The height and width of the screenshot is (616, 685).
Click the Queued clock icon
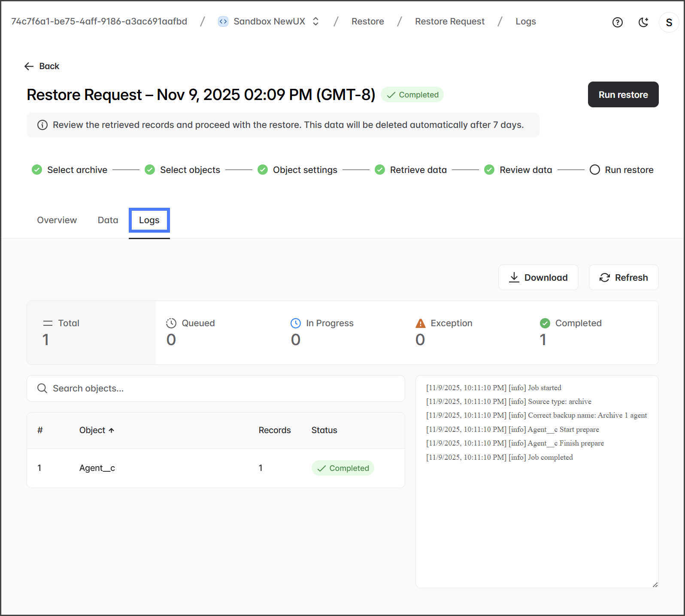tap(171, 323)
